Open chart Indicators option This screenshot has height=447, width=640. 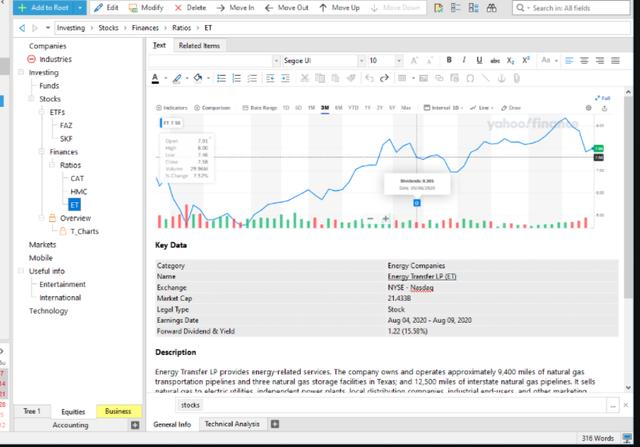pos(171,108)
